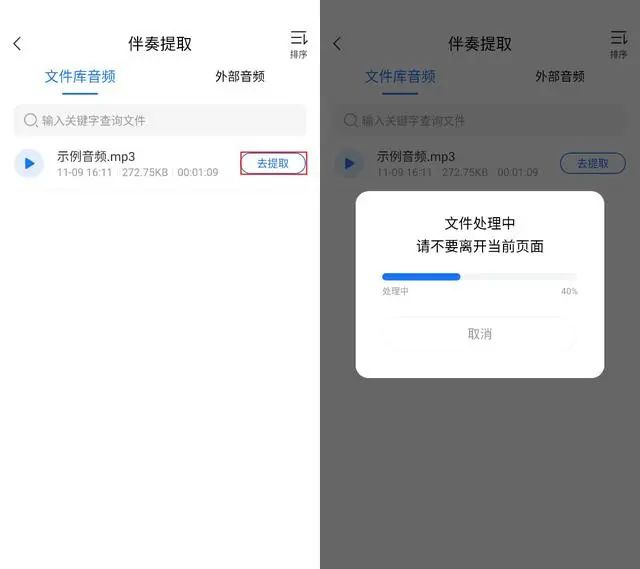This screenshot has height=569, width=640.
Task: Switch to 文件库音频 tab on left screen
Action: 80,76
